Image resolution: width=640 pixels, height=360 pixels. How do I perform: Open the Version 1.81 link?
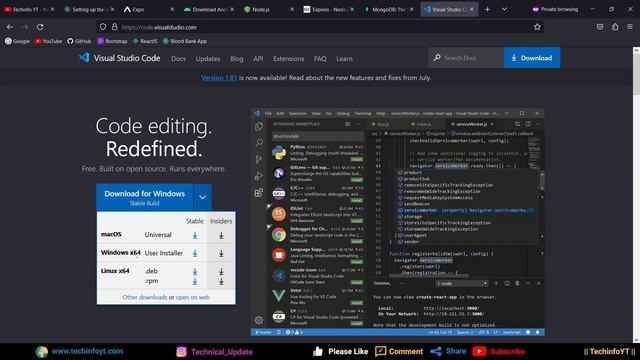click(219, 78)
